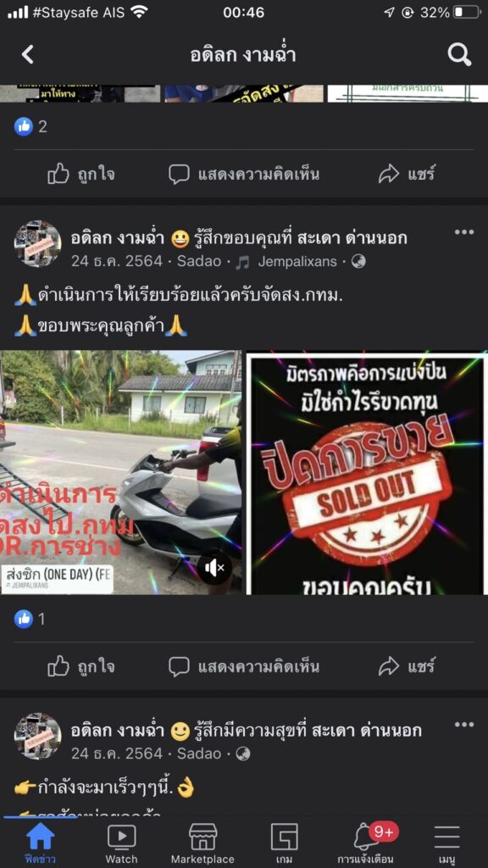Open the hamburger menu tab
The width and height of the screenshot is (488, 868).
[x=447, y=843]
